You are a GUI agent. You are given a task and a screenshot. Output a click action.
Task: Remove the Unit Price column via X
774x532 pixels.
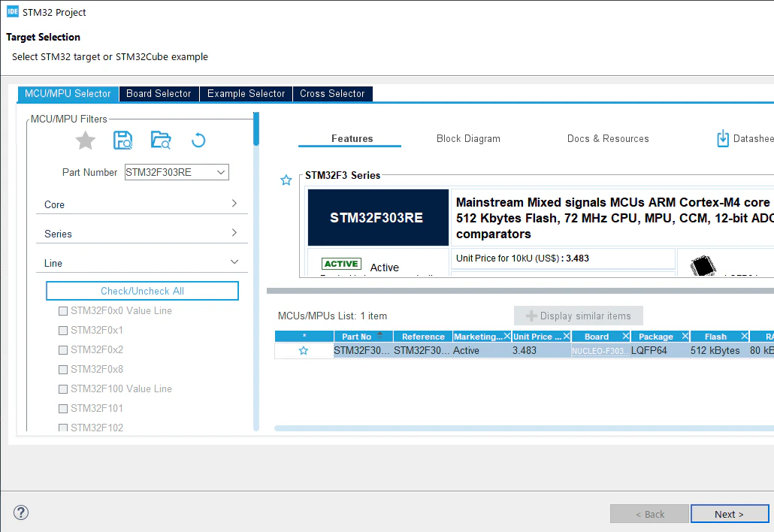567,336
